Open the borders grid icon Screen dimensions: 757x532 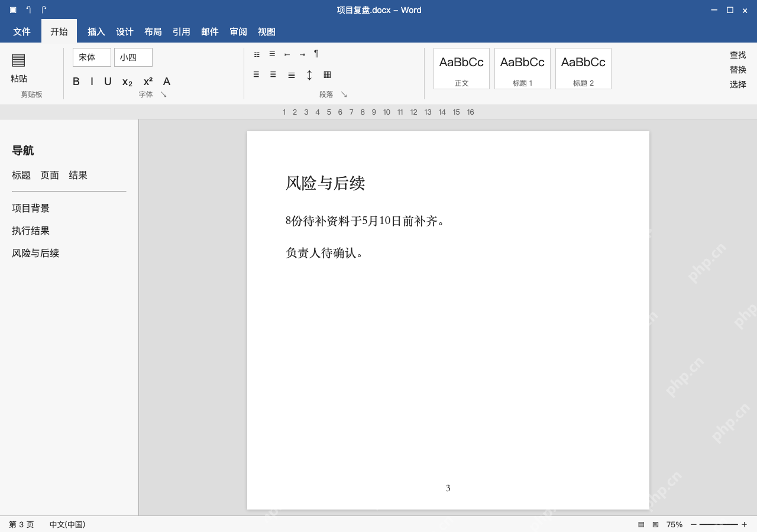[327, 74]
